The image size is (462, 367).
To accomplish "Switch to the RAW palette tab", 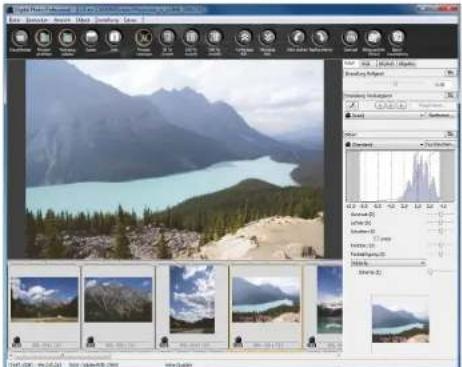I will [x=350, y=64].
